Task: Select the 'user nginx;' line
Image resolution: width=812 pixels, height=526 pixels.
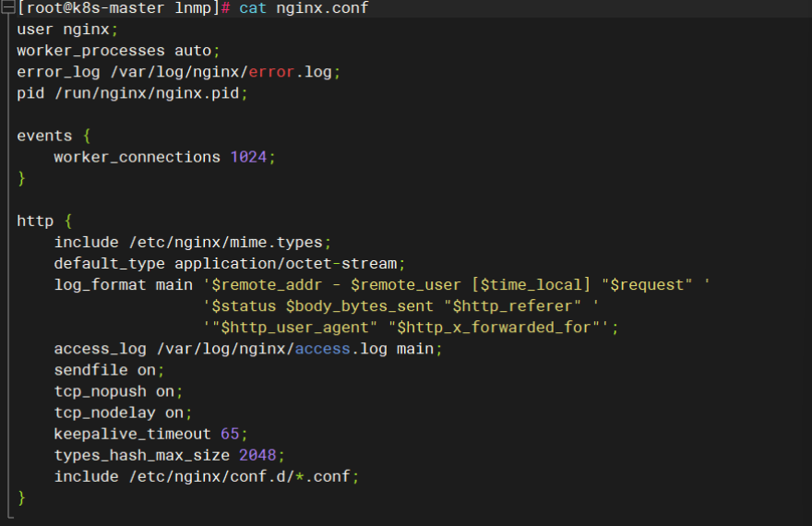Action: pos(67,30)
